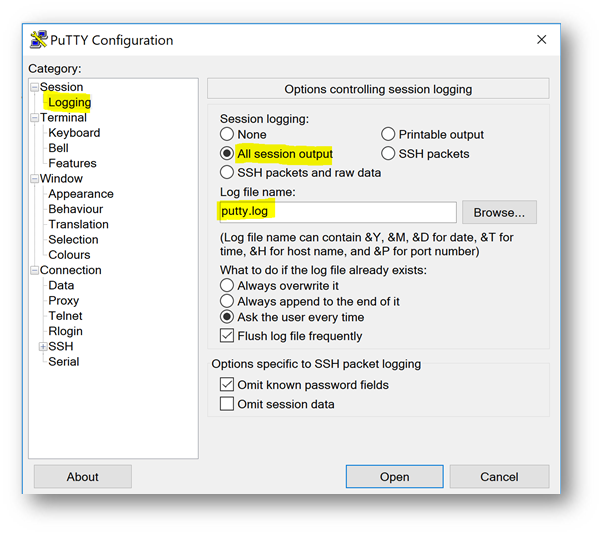Enable Omit session data checkbox
The height and width of the screenshot is (536, 603).
(x=227, y=404)
